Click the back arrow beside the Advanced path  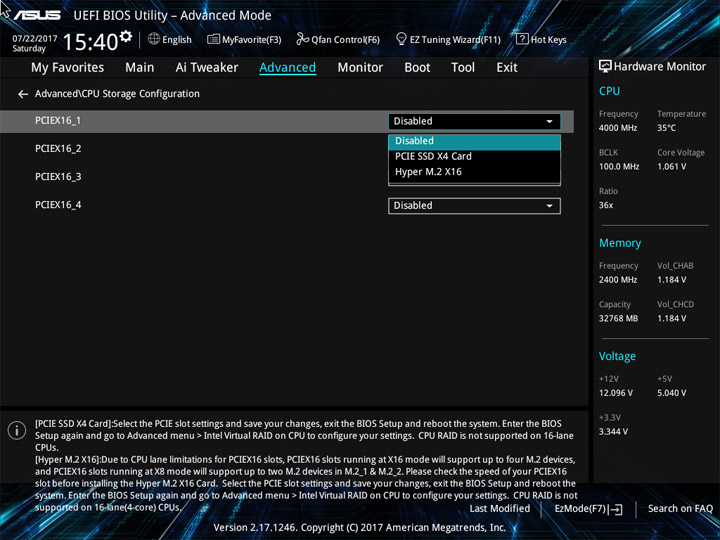[23, 94]
